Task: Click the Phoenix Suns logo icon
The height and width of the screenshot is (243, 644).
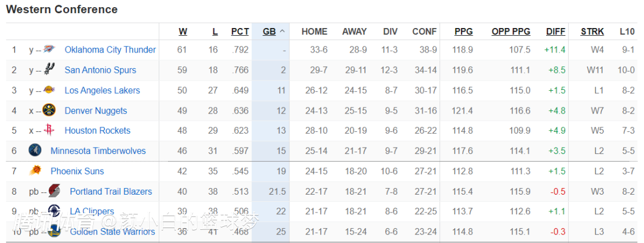Action: tap(35, 171)
